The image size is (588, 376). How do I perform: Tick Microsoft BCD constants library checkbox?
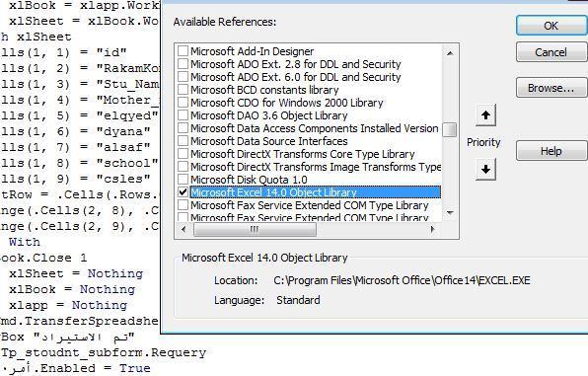click(x=183, y=89)
